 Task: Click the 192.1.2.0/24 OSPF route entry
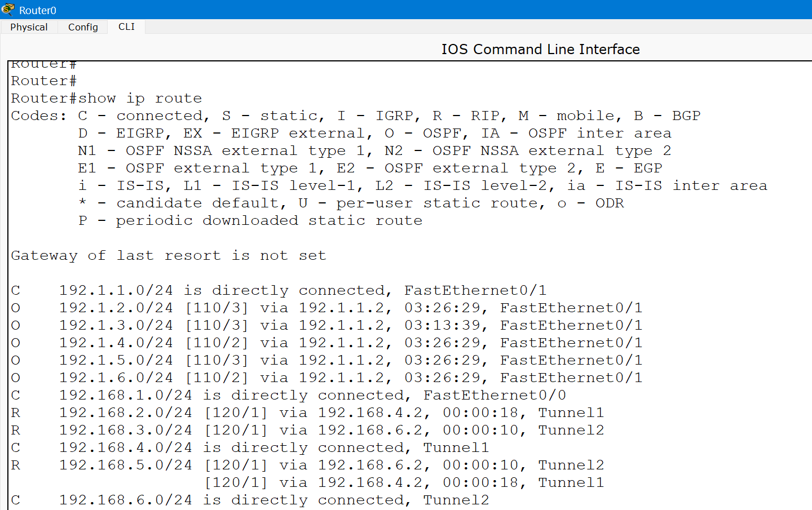pos(327,308)
